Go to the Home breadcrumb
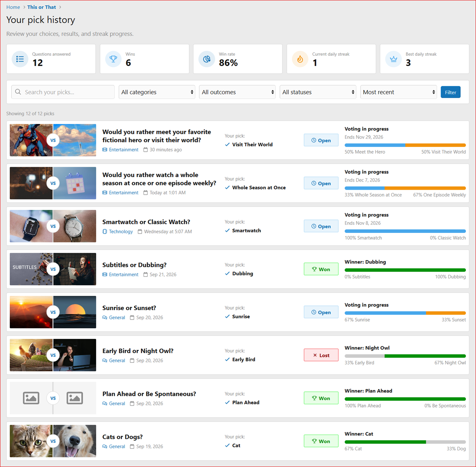 [x=13, y=7]
